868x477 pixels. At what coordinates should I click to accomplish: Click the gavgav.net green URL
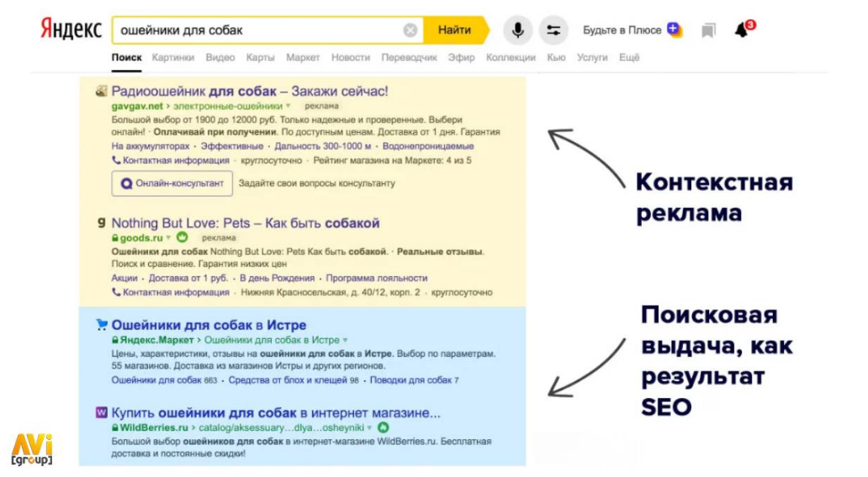(x=137, y=106)
